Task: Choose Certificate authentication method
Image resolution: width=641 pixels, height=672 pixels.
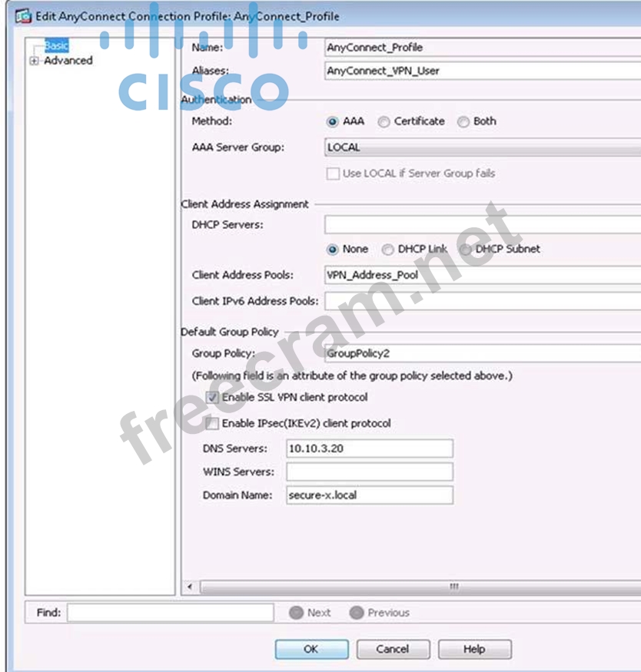Action: [384, 121]
